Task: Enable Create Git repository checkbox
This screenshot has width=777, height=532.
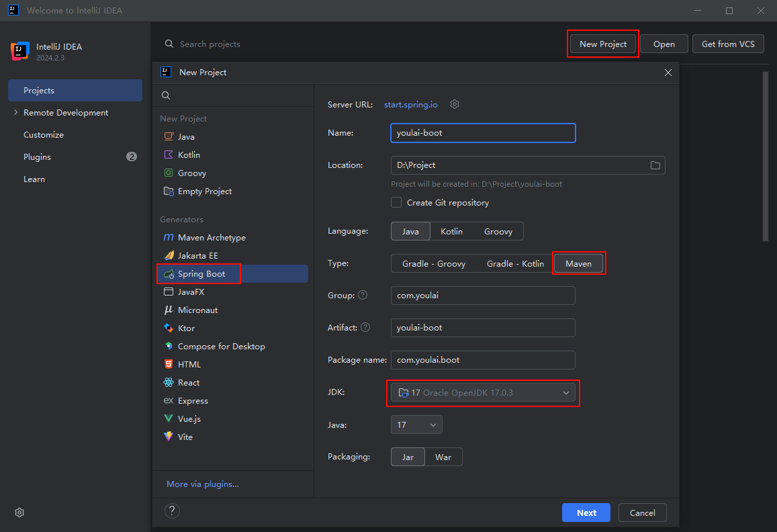Action: 396,202
